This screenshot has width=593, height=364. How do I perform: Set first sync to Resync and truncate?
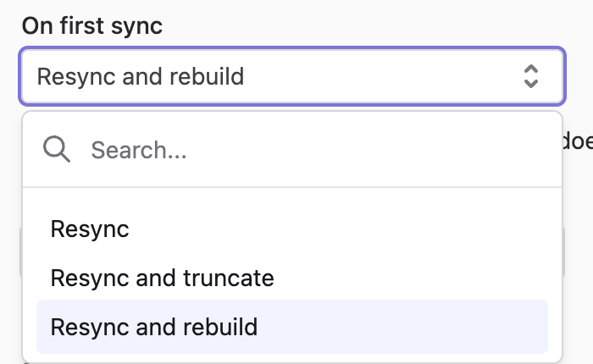click(x=163, y=278)
